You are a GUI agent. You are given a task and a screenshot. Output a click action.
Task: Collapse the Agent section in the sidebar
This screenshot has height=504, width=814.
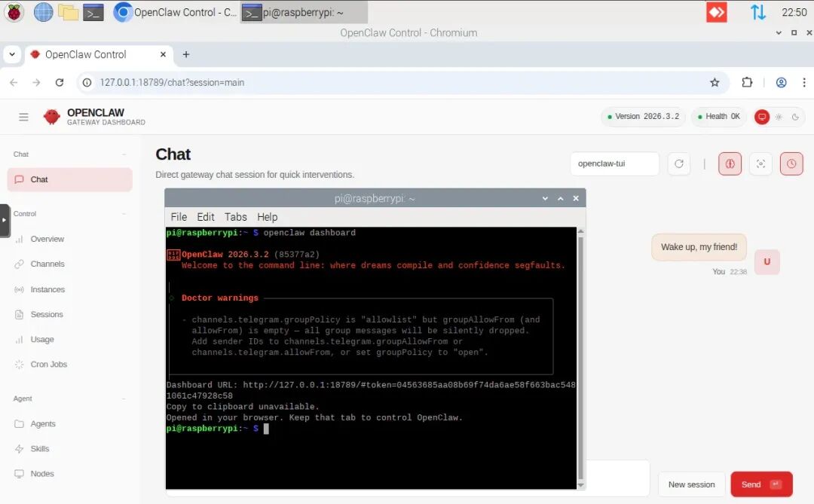tap(124, 398)
